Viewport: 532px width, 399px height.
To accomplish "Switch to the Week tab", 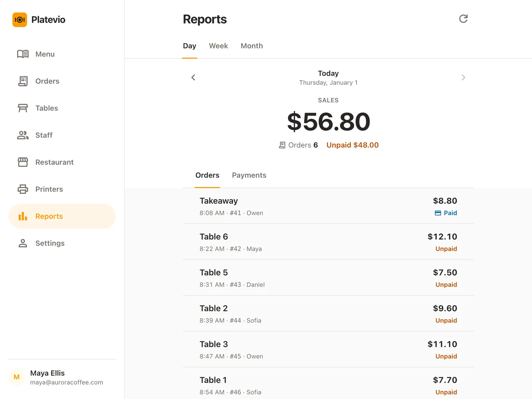I will 218,46.
